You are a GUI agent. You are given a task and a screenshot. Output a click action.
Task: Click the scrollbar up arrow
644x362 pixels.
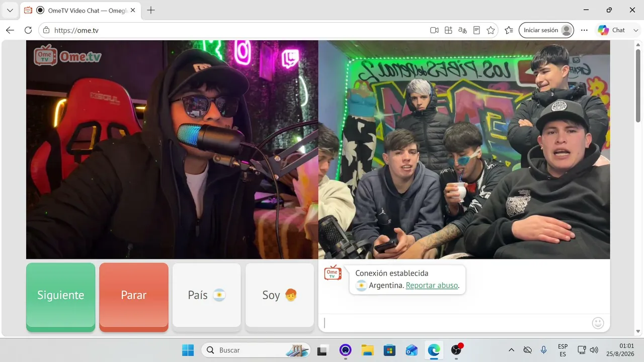point(638,44)
